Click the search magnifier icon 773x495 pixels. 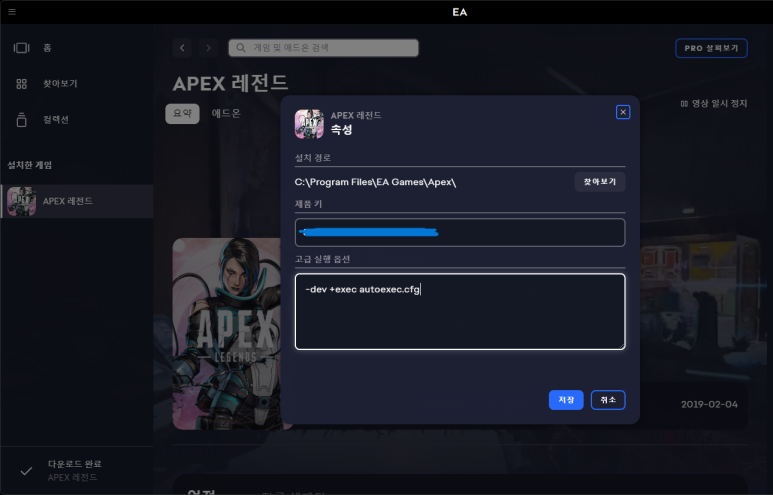click(x=241, y=48)
